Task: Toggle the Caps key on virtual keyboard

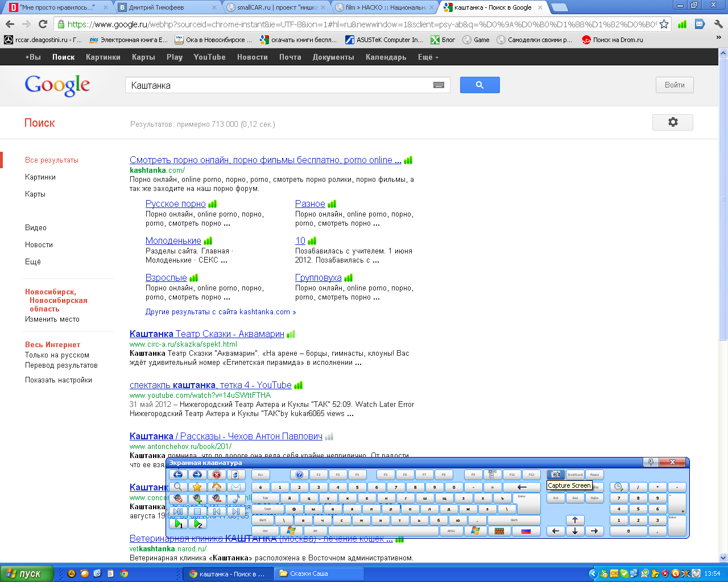Action: click(268, 509)
